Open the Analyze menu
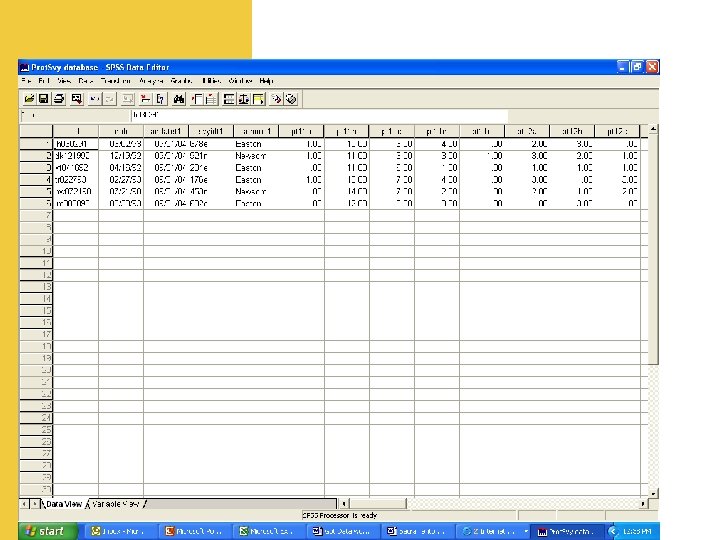Screen dimensions: 720x540 pos(151,81)
